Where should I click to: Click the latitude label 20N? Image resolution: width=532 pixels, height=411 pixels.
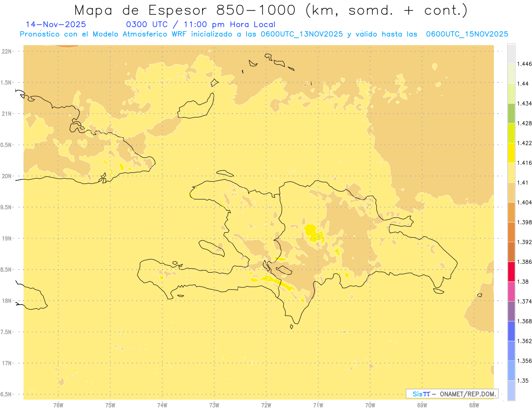click(x=7, y=176)
